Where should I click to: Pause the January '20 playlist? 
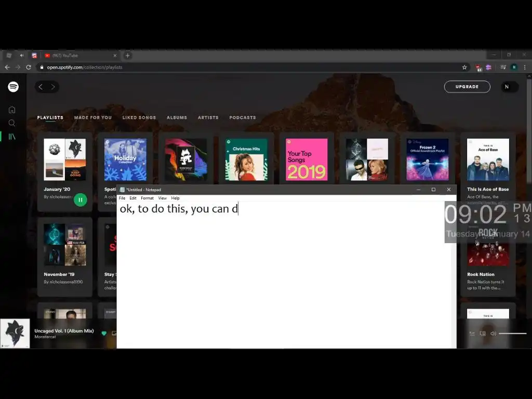[x=81, y=200]
